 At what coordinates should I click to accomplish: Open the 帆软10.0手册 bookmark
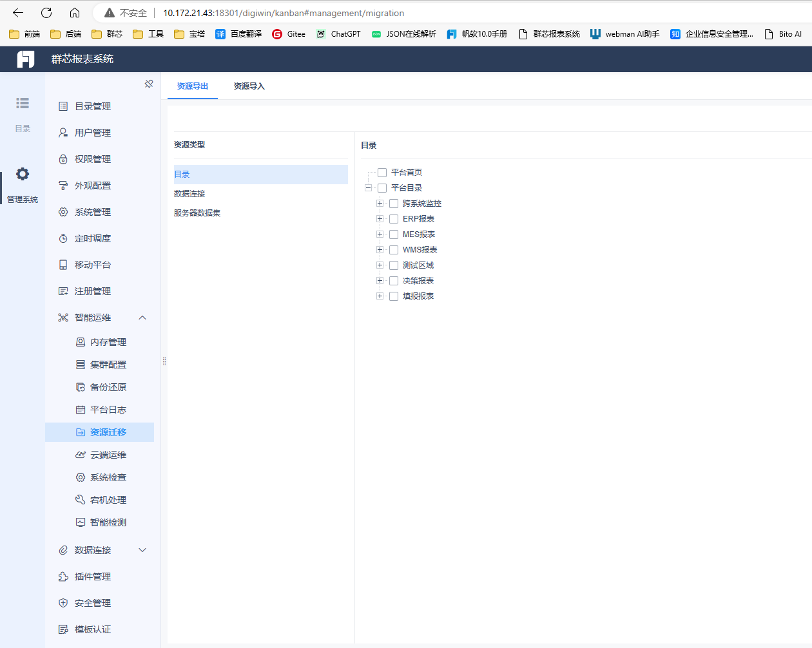pos(478,34)
